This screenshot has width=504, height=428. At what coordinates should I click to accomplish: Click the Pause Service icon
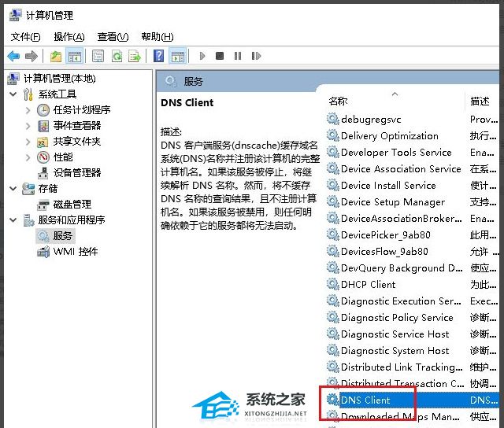click(x=238, y=56)
